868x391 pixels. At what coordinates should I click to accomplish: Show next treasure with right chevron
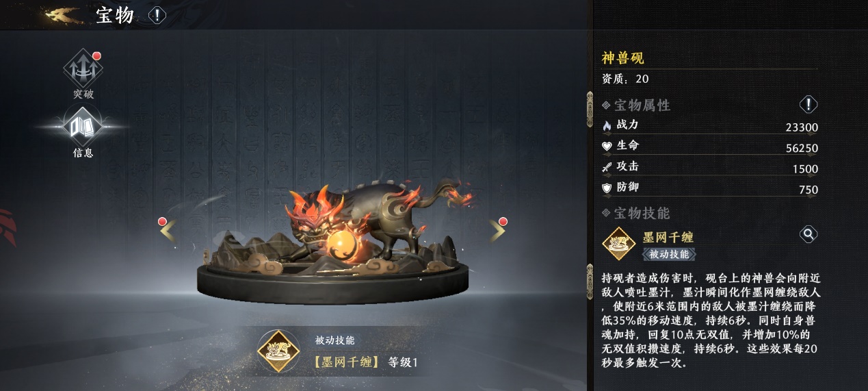[497, 230]
